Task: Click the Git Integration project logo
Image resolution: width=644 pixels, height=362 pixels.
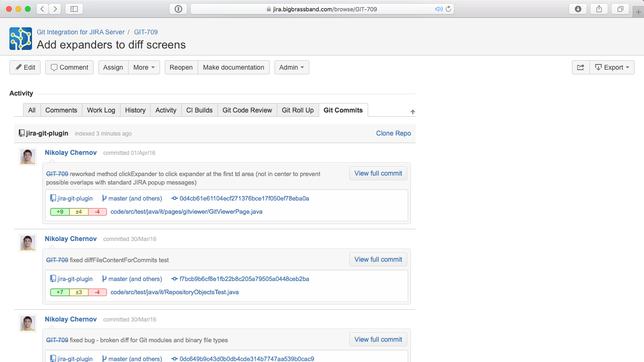Action: [20, 38]
